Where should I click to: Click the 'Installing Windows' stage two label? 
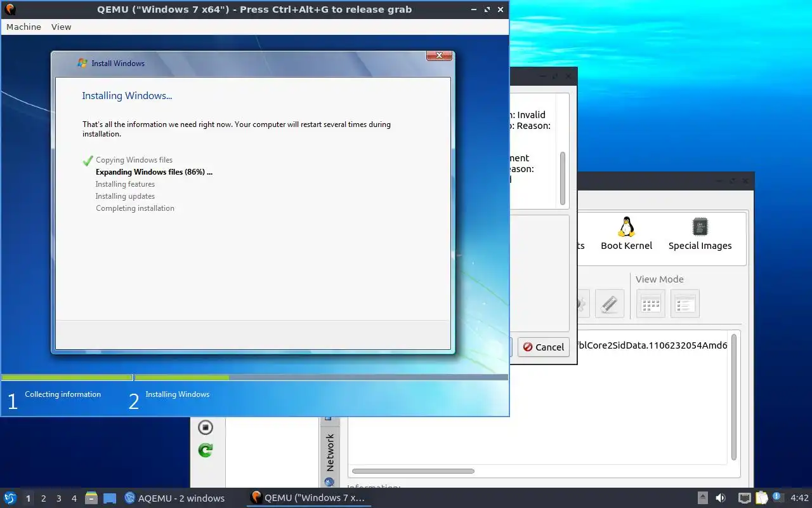177,394
